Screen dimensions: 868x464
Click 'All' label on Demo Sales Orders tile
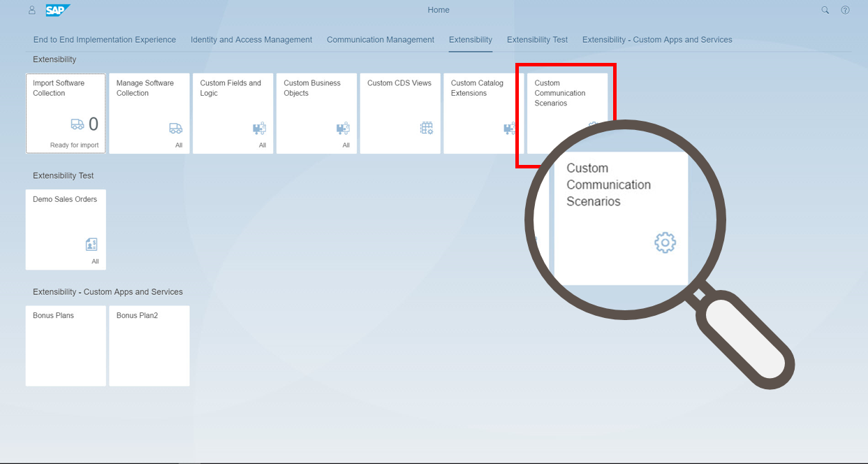coord(95,261)
